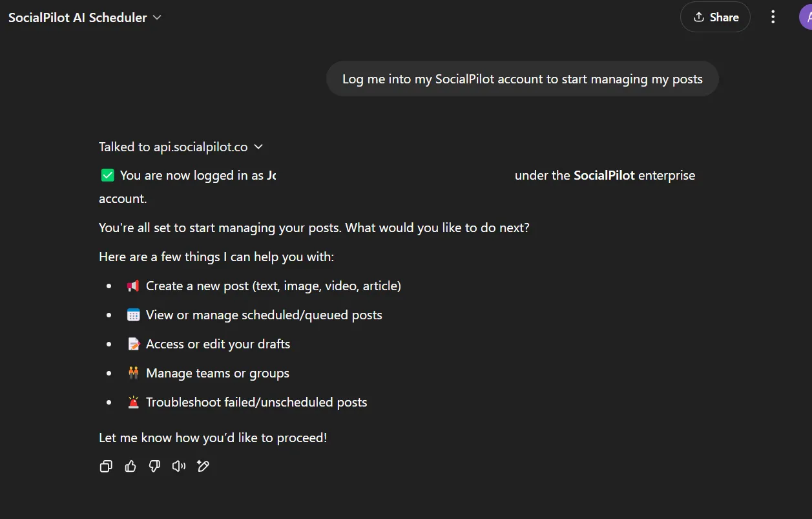
Task: Click the green checkmark login confirmation icon
Action: pos(107,175)
